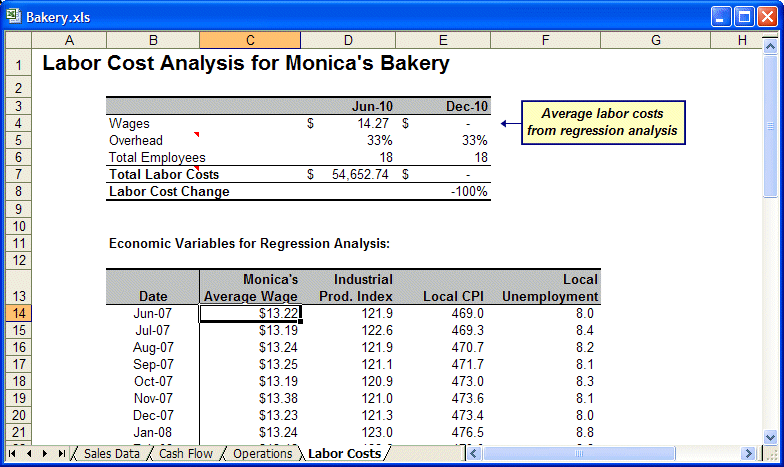Select the Total Employees label cell
This screenshot has height=467, width=784.
click(x=157, y=157)
